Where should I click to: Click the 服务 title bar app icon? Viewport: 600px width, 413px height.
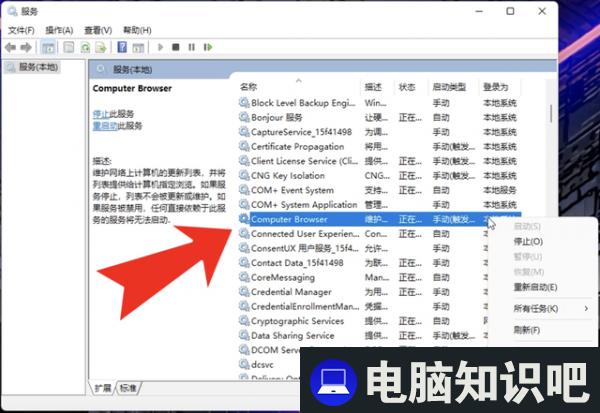12,11
